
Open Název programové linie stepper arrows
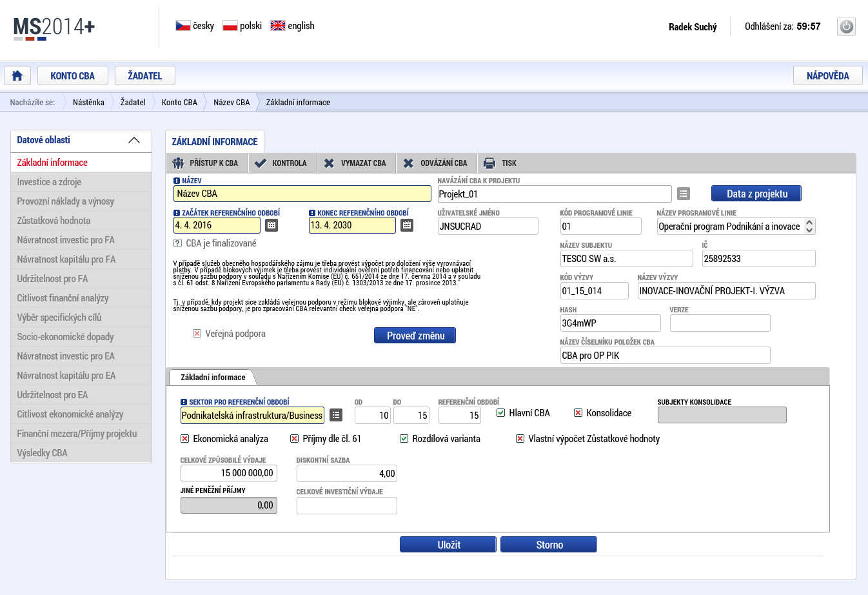[x=809, y=227]
